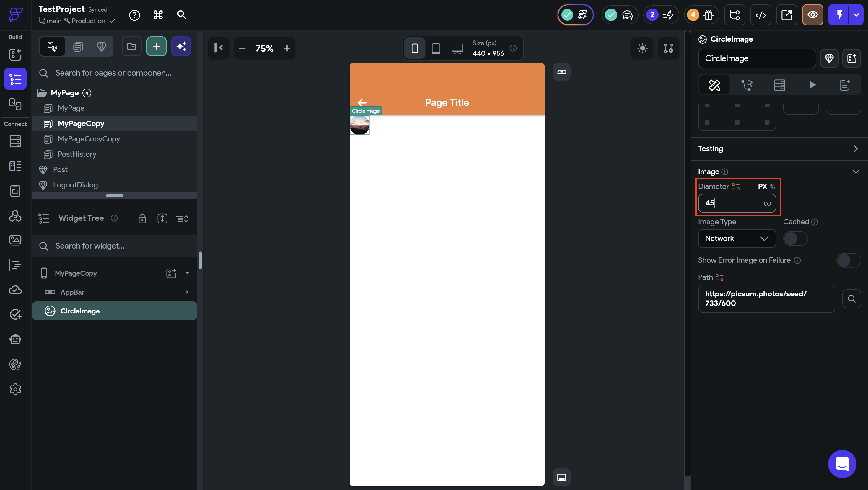Click the lock icon in Widget Tree

pos(142,218)
